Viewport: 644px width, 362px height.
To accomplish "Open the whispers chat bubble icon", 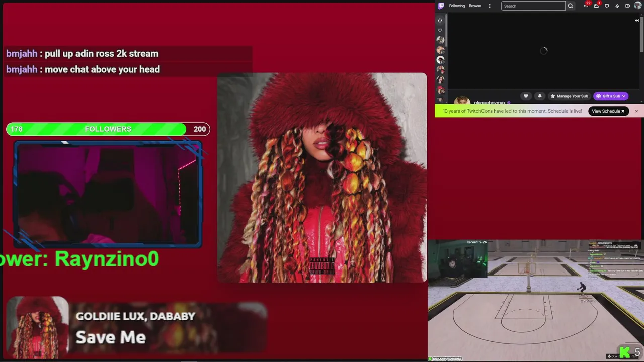I will [x=607, y=6].
